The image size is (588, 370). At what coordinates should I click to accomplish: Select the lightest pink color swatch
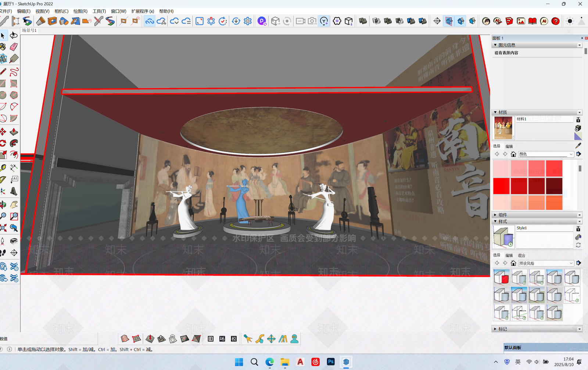click(501, 168)
